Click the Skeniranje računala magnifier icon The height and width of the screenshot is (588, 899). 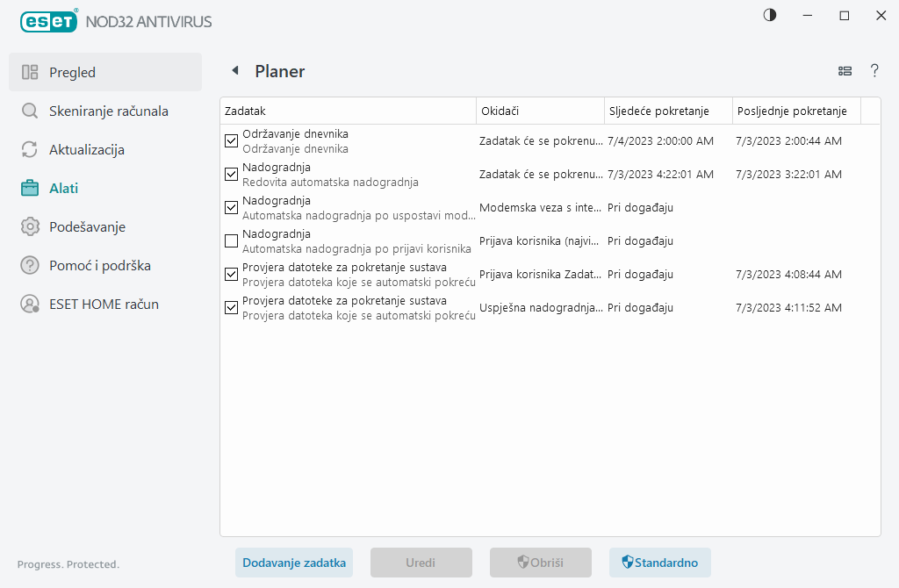30,111
